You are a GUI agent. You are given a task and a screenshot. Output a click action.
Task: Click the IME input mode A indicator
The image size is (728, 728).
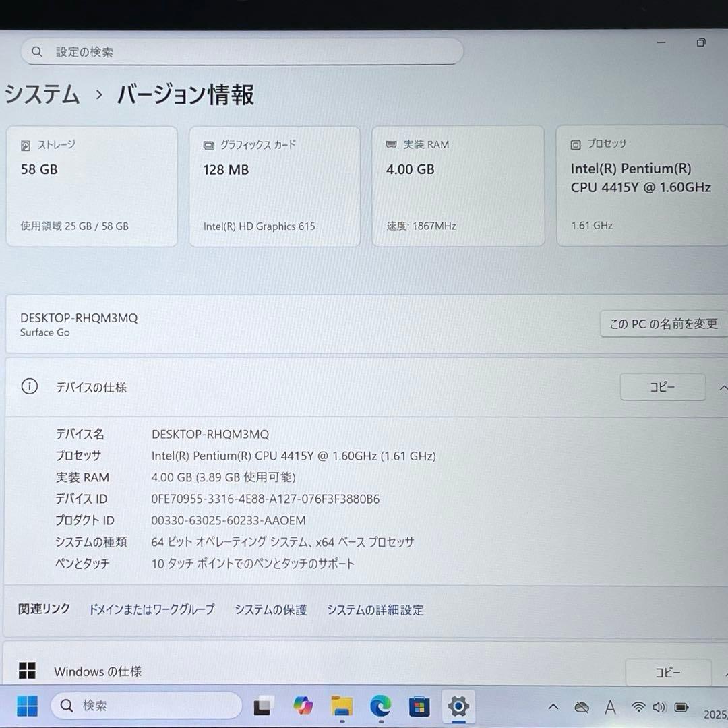(610, 708)
